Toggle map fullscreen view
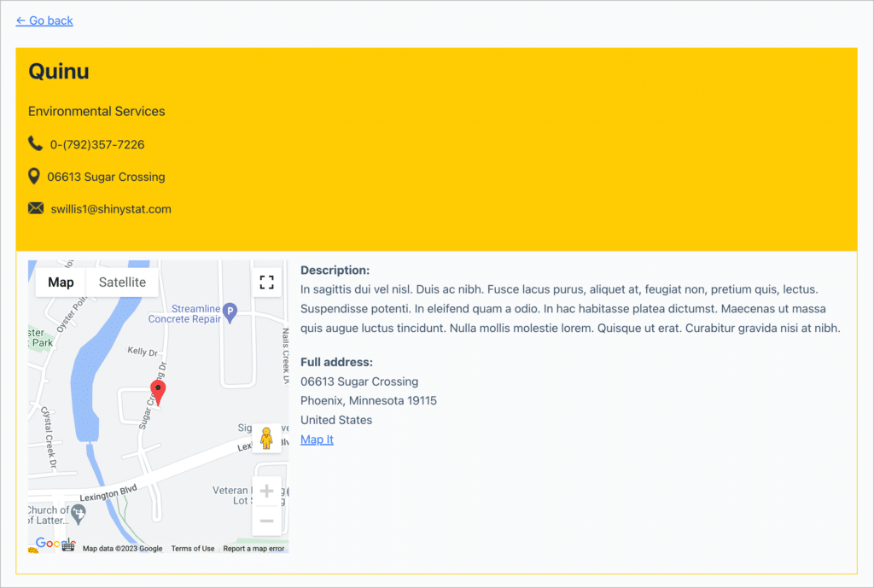 tap(267, 282)
